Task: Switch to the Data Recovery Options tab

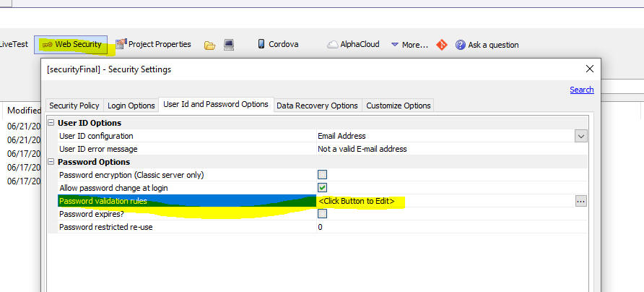Action: (317, 106)
